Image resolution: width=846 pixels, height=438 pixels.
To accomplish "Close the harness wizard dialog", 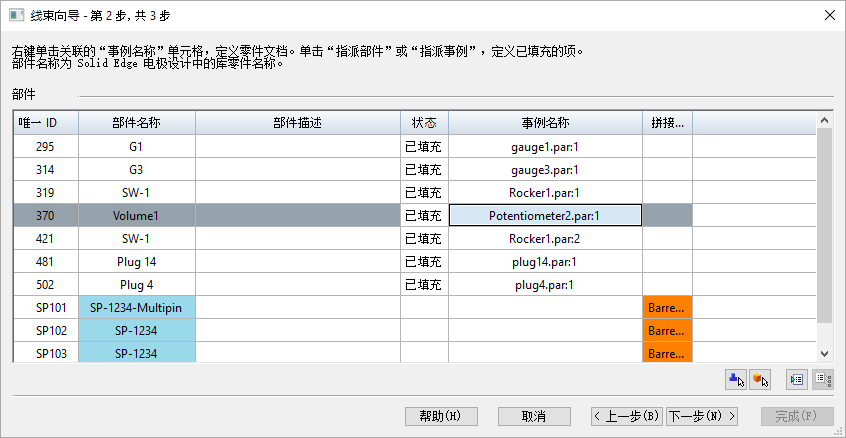I will tap(829, 15).
